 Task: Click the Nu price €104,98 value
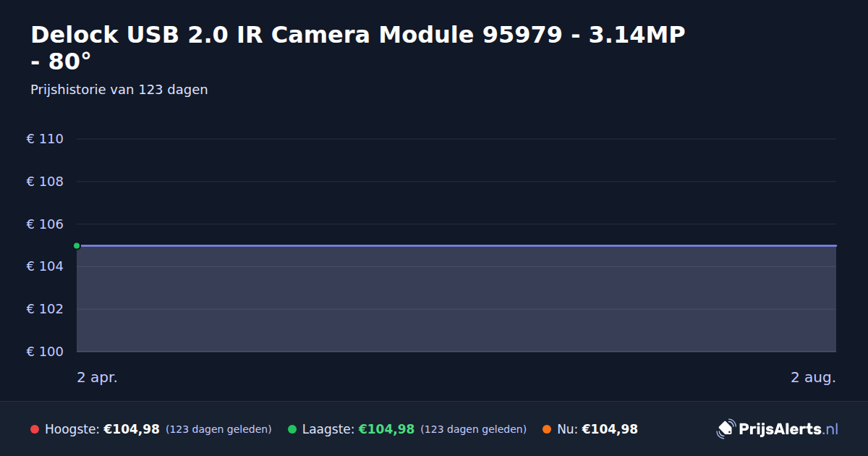point(610,429)
